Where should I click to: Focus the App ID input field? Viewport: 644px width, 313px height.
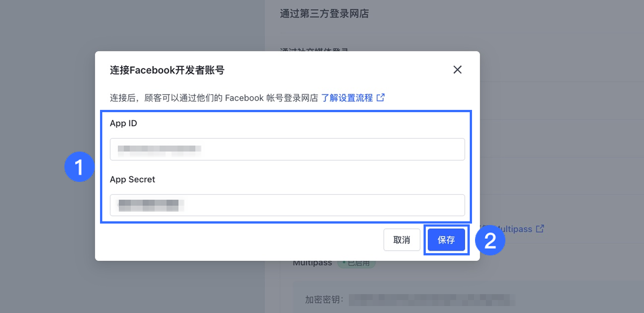click(x=287, y=149)
